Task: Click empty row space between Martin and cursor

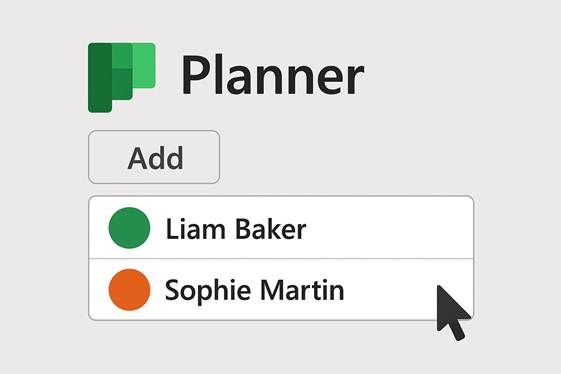Action: point(390,290)
